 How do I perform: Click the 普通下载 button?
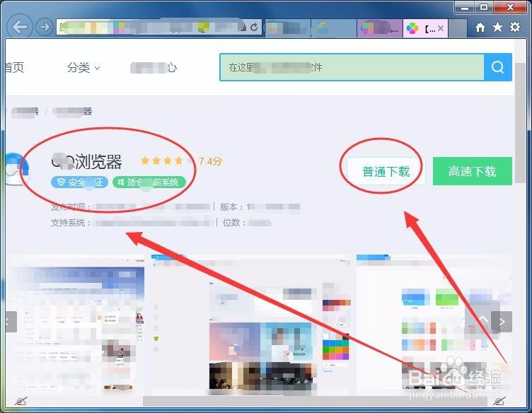386,171
